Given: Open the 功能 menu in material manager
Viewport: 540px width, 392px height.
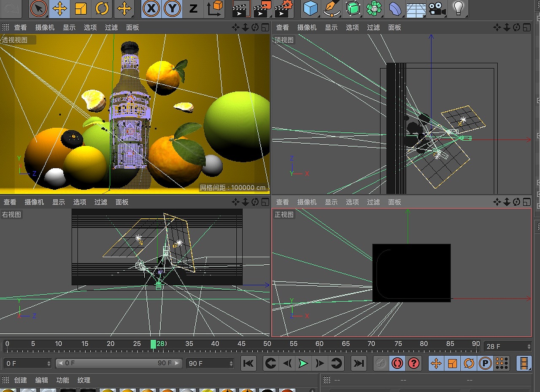Looking at the screenshot, I should click(62, 380).
